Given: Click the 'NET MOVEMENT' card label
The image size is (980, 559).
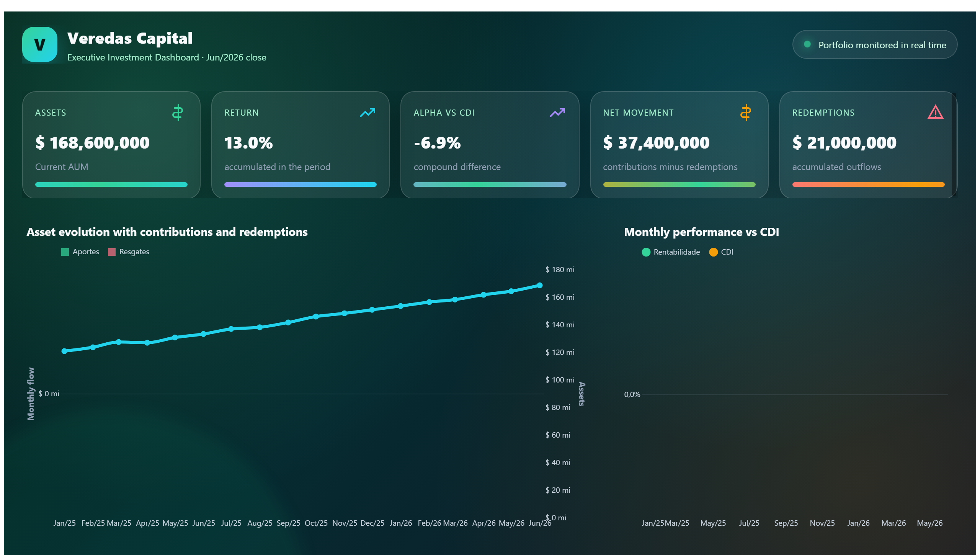Looking at the screenshot, I should tap(638, 113).
